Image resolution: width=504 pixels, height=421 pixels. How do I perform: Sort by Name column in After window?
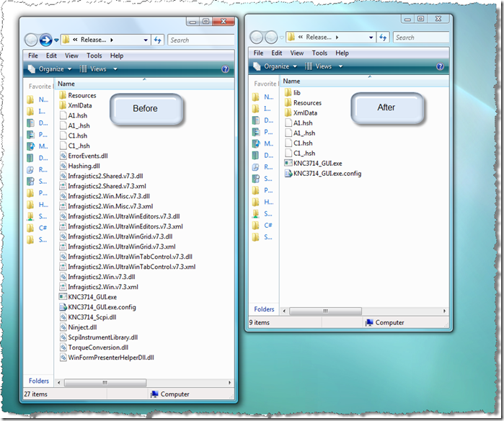(x=365, y=81)
